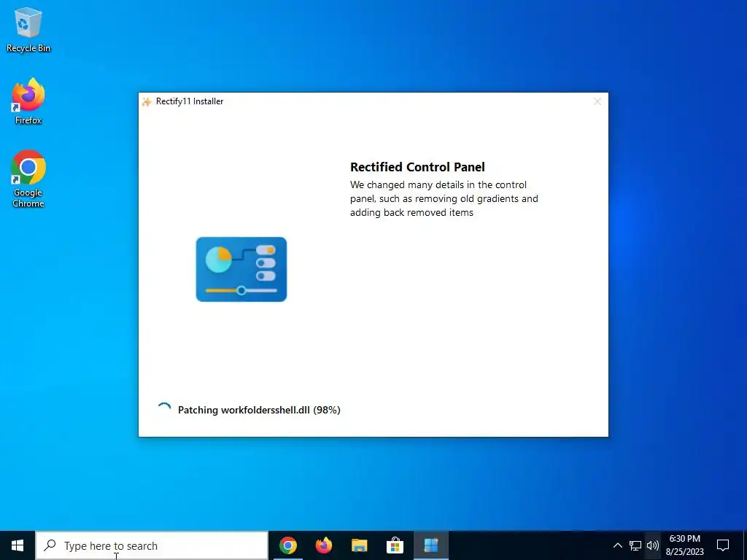Open the network status tray icon
Image resolution: width=747 pixels, height=560 pixels.
[635, 545]
